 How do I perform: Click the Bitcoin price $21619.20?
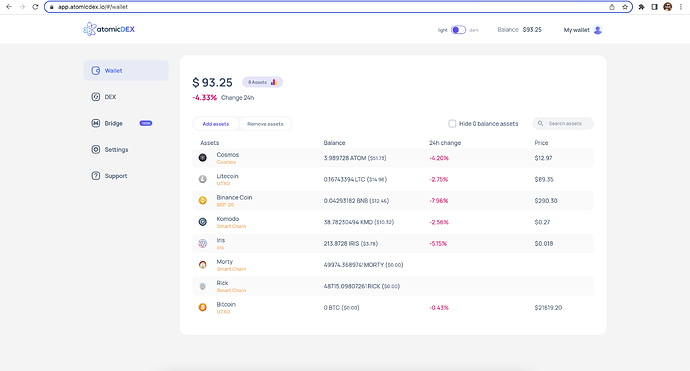tap(548, 308)
